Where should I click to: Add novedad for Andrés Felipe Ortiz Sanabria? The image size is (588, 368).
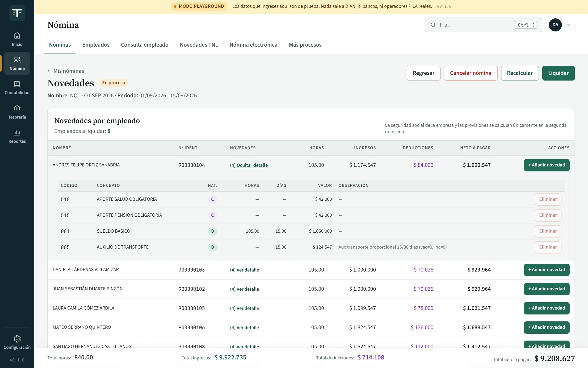547,165
